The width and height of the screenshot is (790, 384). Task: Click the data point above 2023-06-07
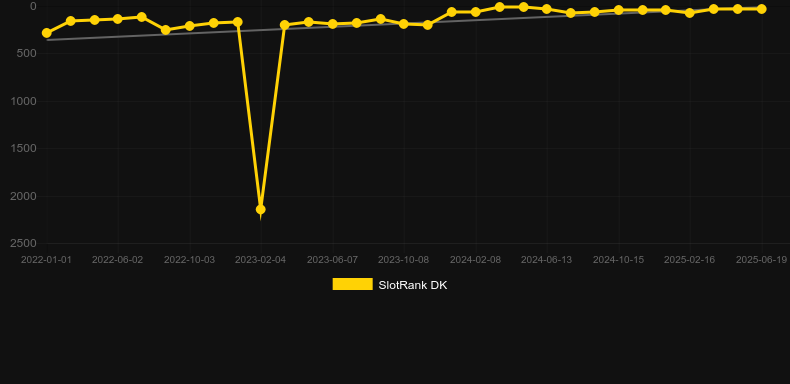[333, 24]
